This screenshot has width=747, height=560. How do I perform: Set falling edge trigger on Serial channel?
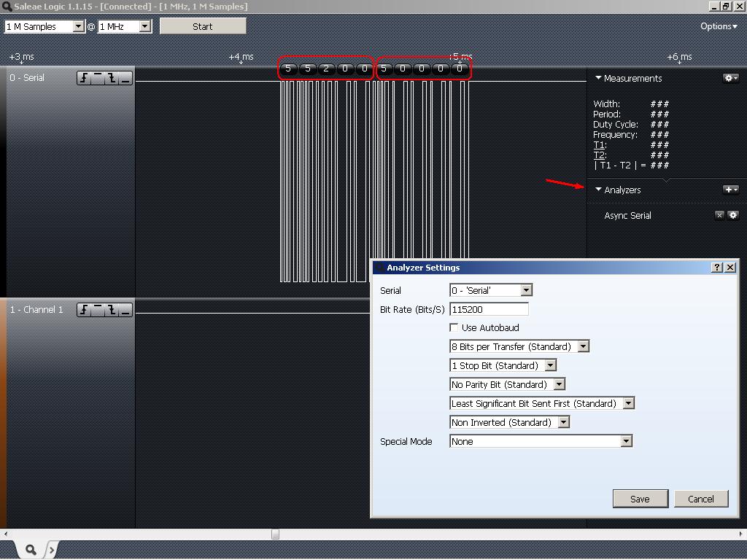click(x=112, y=78)
